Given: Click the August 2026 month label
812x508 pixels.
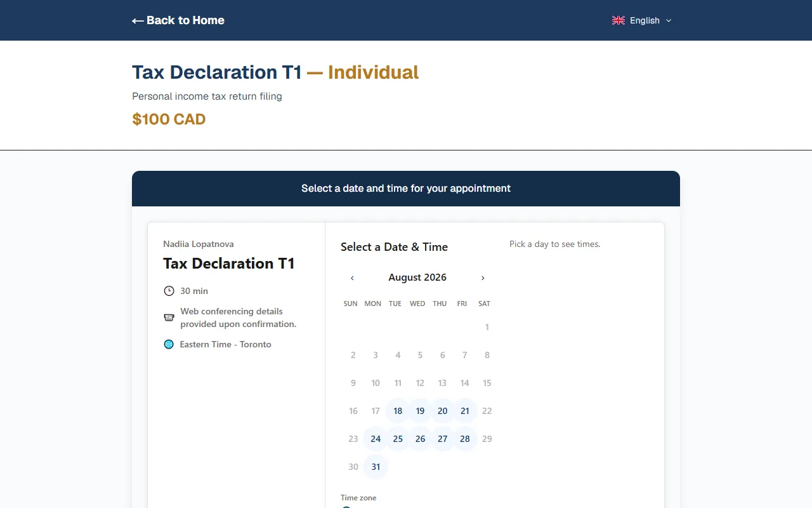Looking at the screenshot, I should pos(417,277).
